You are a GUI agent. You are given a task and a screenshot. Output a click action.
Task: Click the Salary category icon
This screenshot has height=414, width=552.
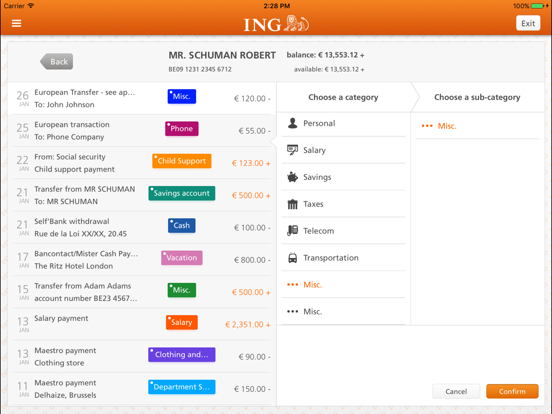click(x=293, y=150)
